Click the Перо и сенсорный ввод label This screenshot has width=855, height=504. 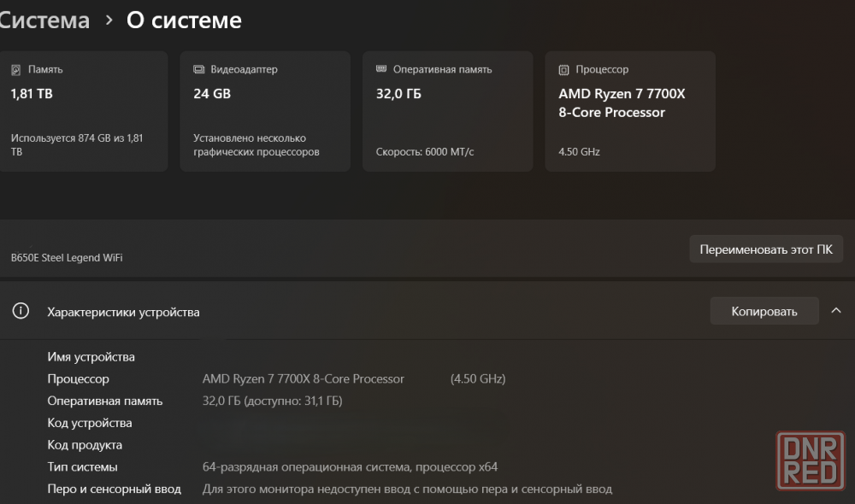[114, 489]
